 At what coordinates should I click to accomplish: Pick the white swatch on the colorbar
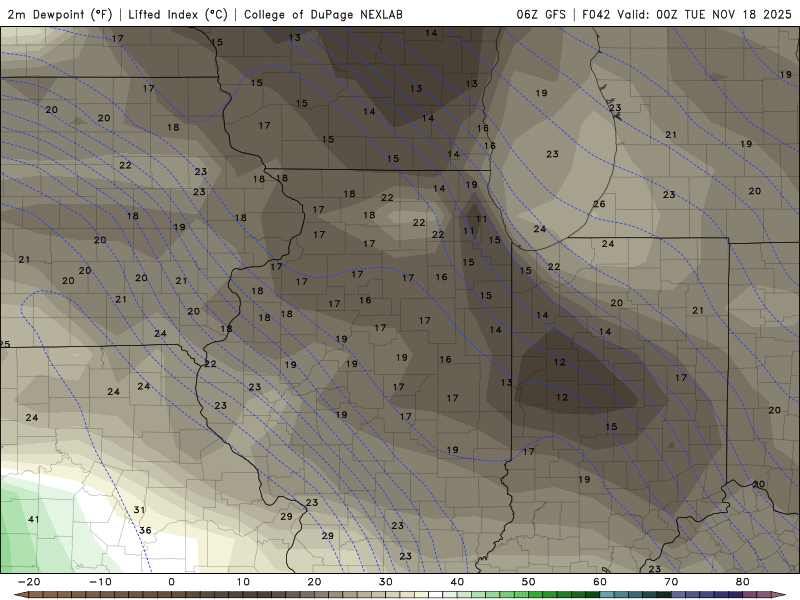coord(436,594)
